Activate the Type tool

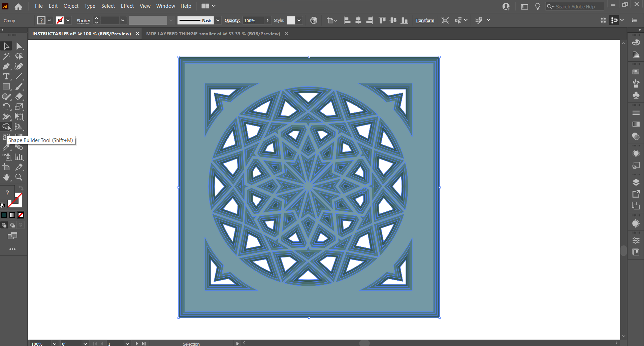pyautogui.click(x=6, y=76)
